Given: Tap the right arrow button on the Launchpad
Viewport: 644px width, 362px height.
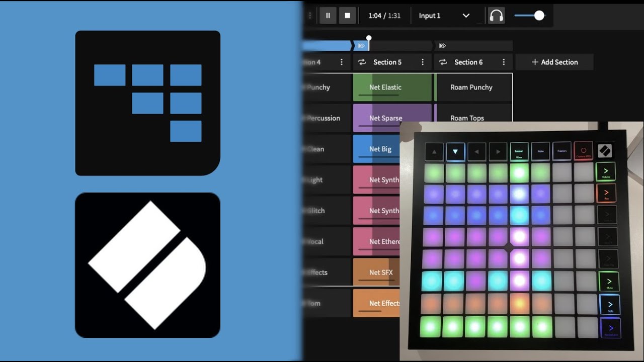Looking at the screenshot, I should pyautogui.click(x=498, y=151).
